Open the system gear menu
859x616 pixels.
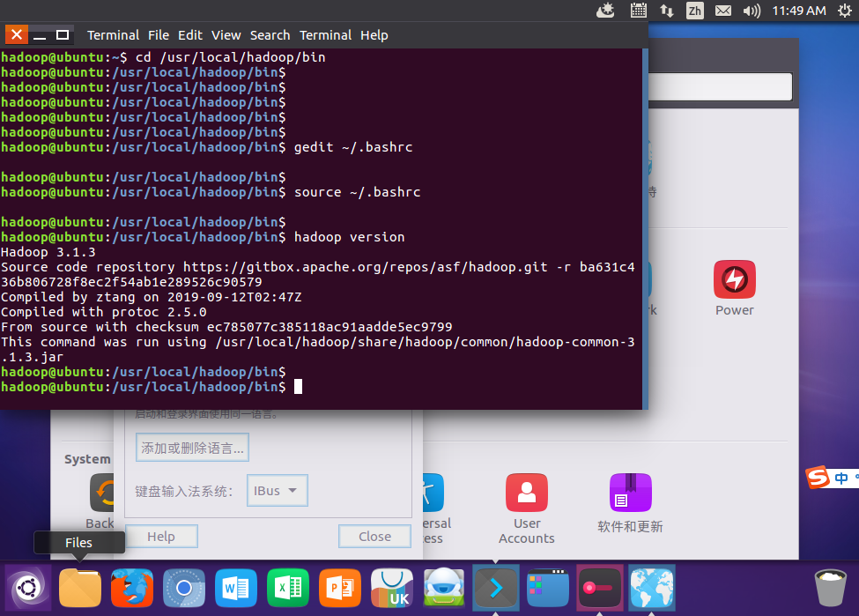(x=845, y=11)
